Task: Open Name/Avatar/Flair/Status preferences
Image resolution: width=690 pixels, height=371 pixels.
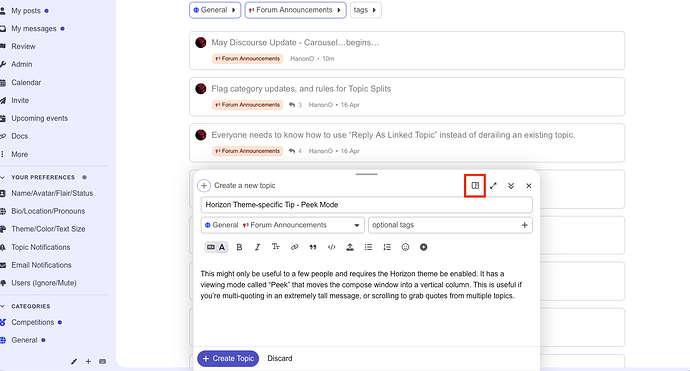Action: click(52, 193)
